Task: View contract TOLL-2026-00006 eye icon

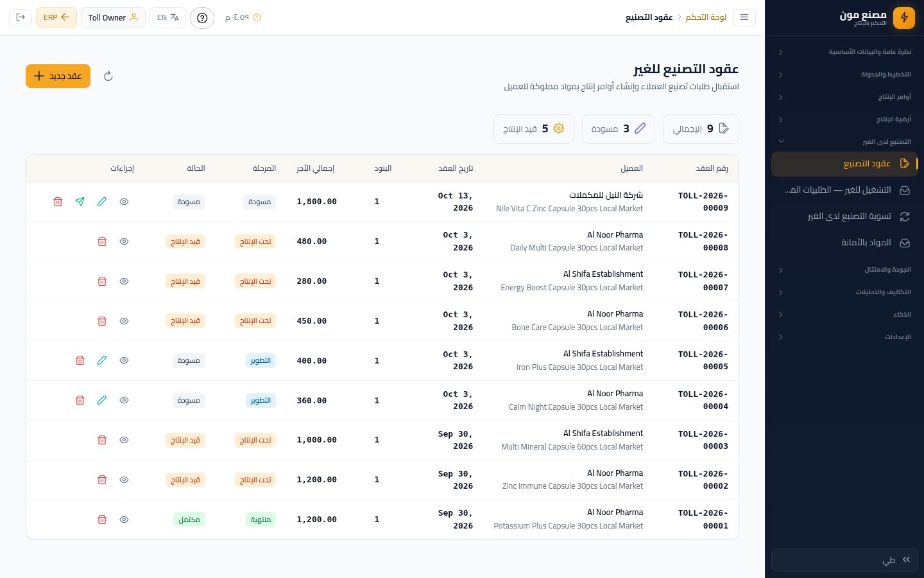Action: coord(124,321)
